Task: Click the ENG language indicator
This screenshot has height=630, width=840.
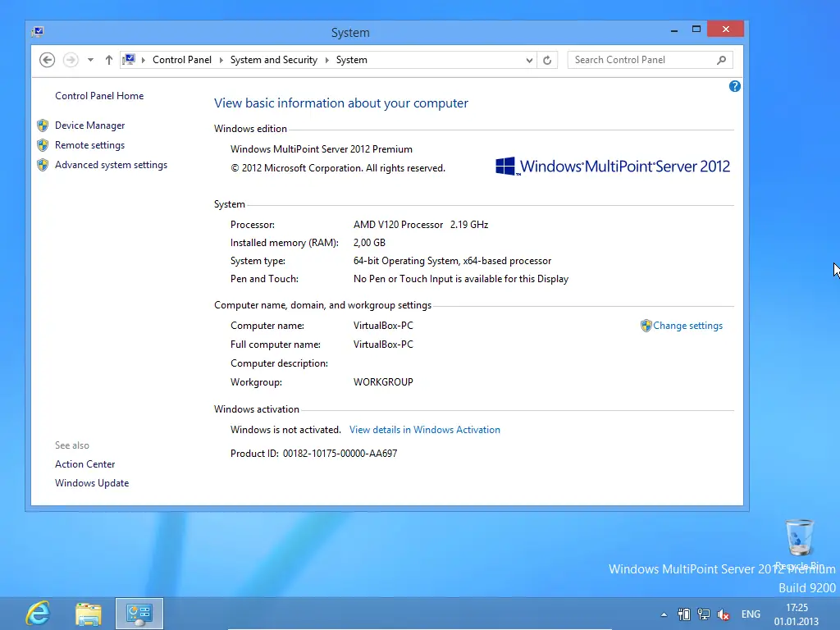Action: click(x=750, y=614)
